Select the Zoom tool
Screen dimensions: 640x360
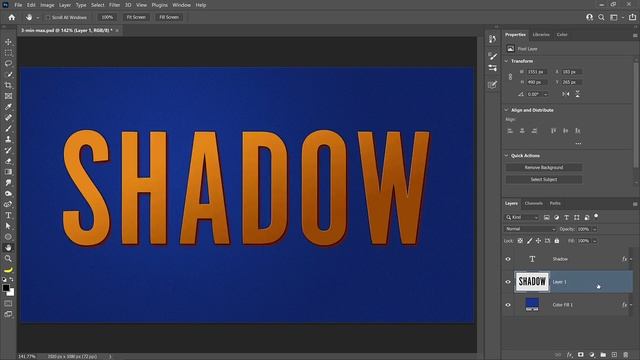pos(8,258)
